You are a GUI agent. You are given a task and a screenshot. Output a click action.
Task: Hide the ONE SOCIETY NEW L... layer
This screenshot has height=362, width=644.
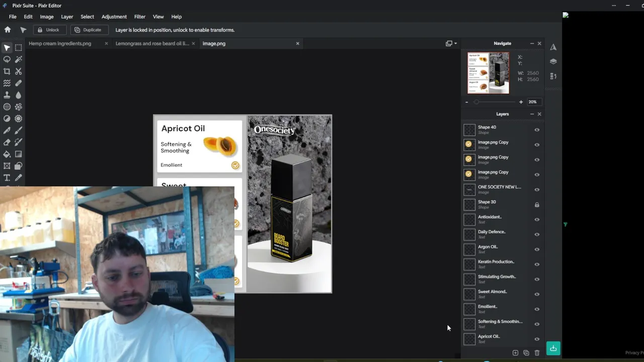tap(537, 190)
